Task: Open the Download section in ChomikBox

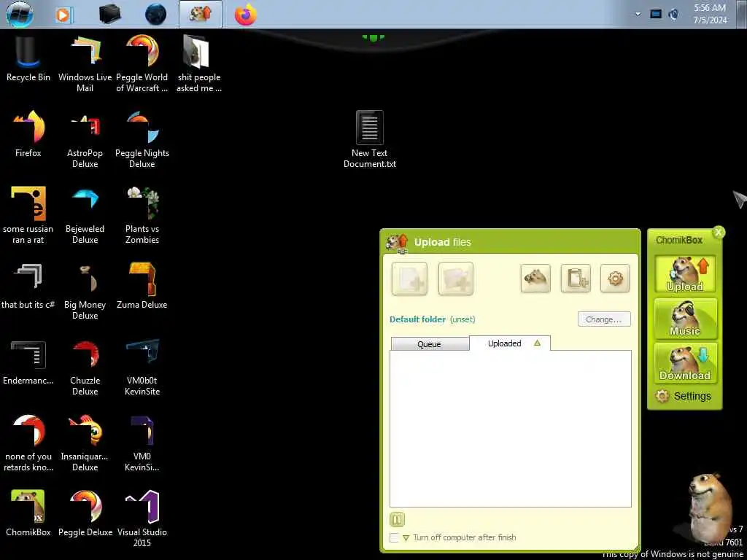Action: 685,363
